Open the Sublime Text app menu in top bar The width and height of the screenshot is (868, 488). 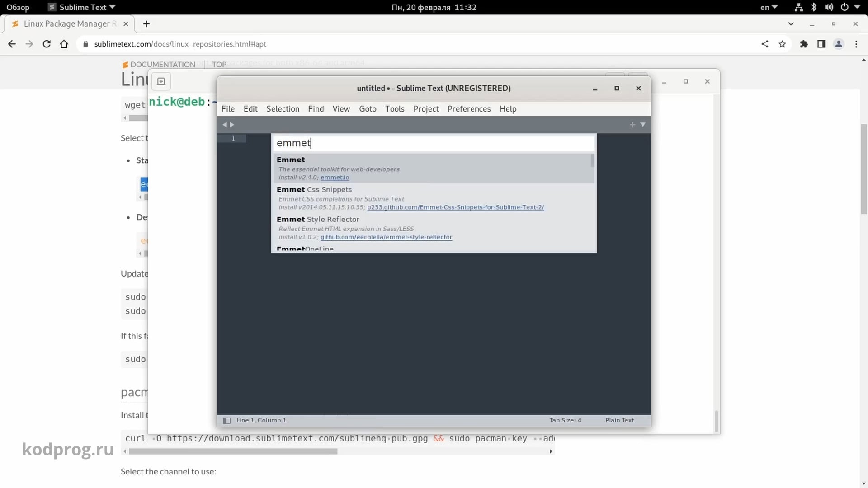[81, 7]
